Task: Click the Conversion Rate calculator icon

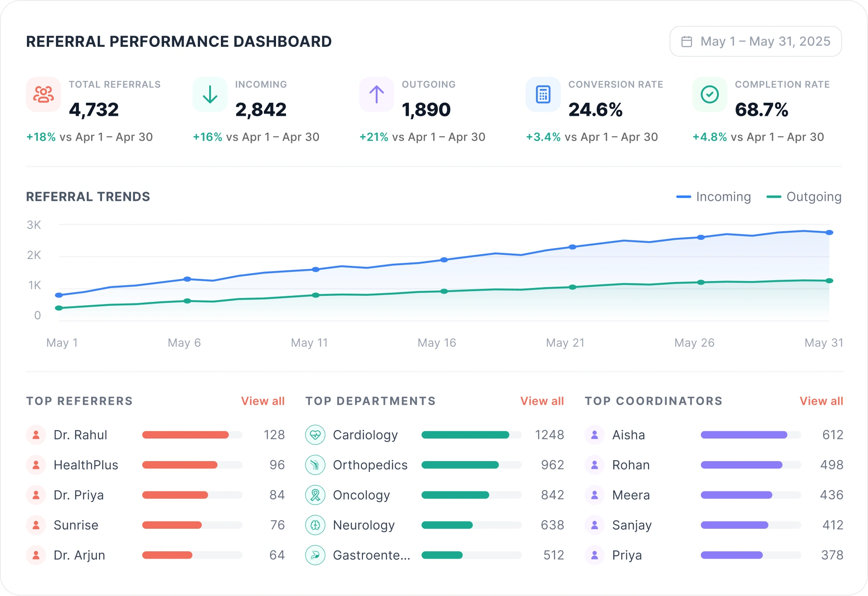Action: pyautogui.click(x=543, y=94)
